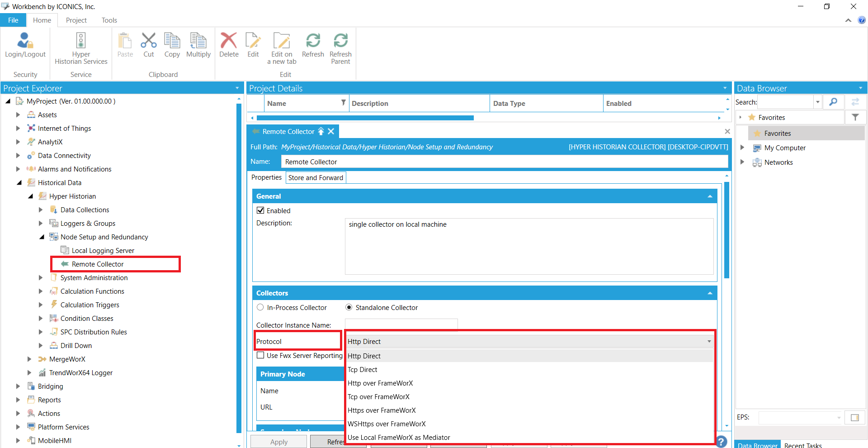Image resolution: width=868 pixels, height=448 pixels.
Task: Click the red Delete icon
Action: coord(229,41)
